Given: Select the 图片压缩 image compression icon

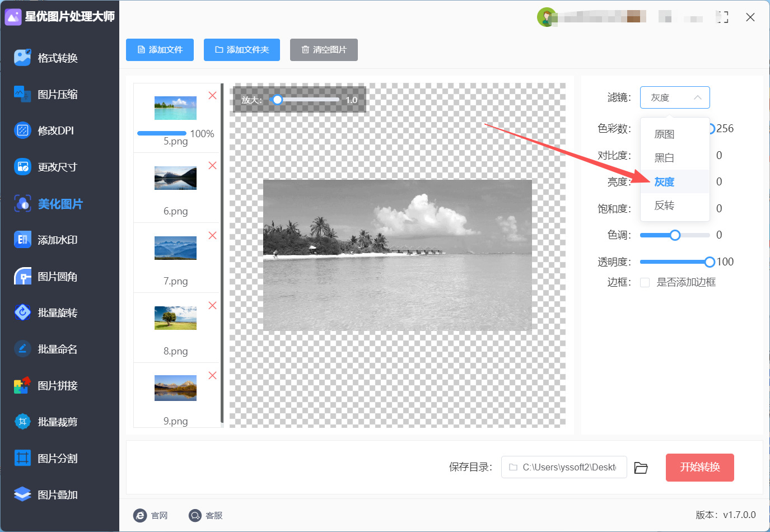Looking at the screenshot, I should [x=22, y=94].
